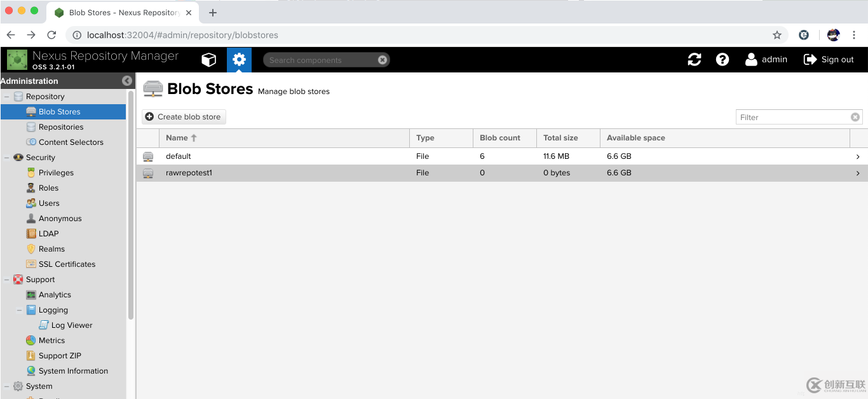The image size is (868, 399).
Task: Select the default blob store name
Action: pos(179,156)
